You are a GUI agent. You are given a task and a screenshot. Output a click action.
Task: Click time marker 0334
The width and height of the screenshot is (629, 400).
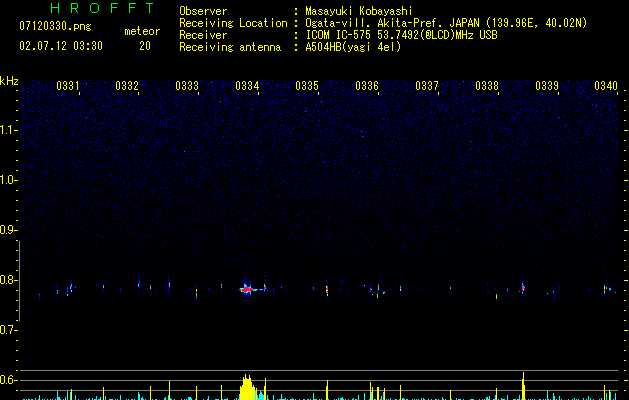point(247,85)
